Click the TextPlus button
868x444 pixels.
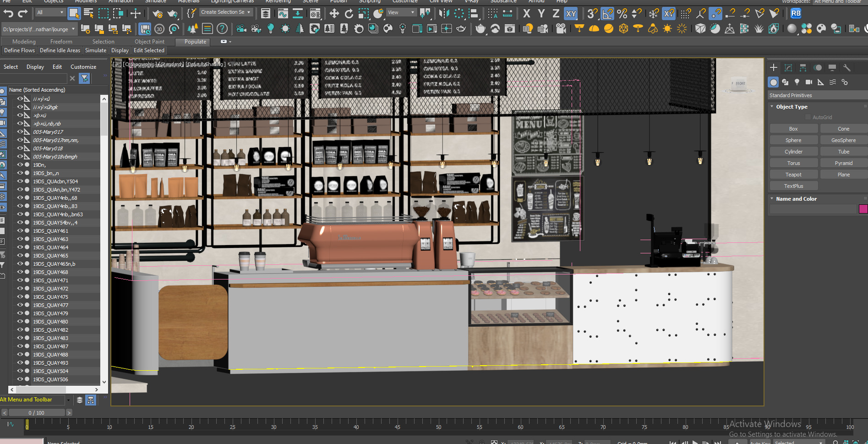click(x=793, y=186)
